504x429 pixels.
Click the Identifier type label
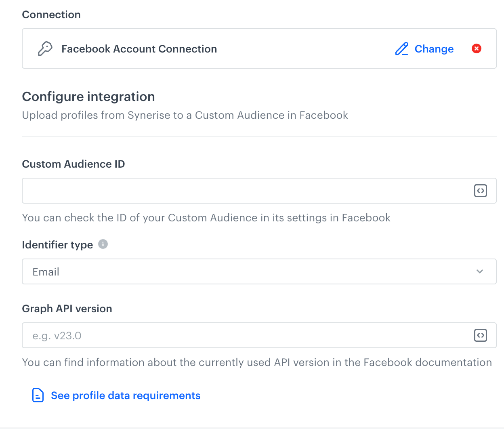pos(57,245)
